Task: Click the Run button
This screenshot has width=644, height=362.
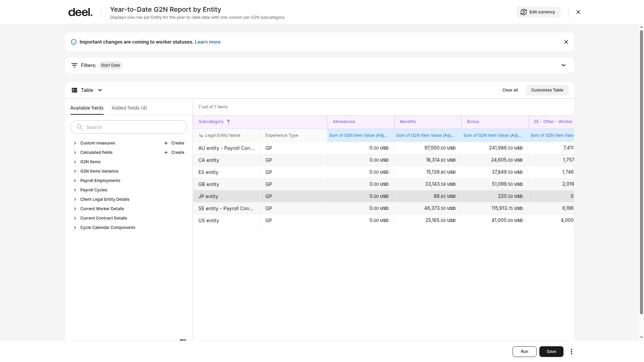Action: [x=525, y=352]
